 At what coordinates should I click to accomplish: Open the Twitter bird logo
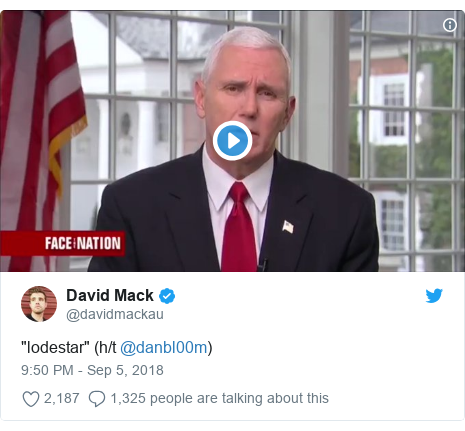pos(434,296)
